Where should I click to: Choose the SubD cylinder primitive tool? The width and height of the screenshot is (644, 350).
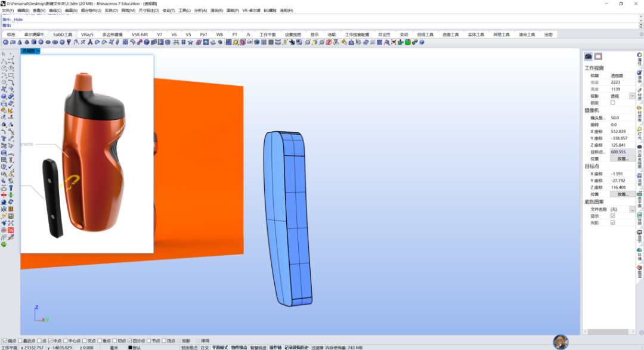34,42
